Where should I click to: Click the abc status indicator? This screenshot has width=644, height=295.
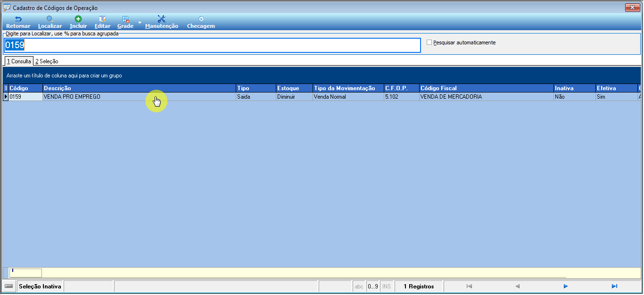(x=359, y=287)
